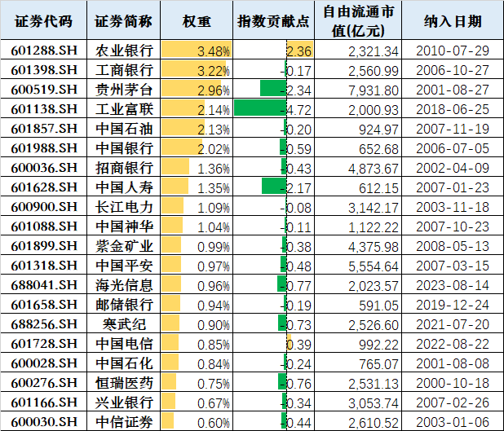Click the 兴业银行 name cell
Viewport: 504px width, 431px height.
click(123, 402)
